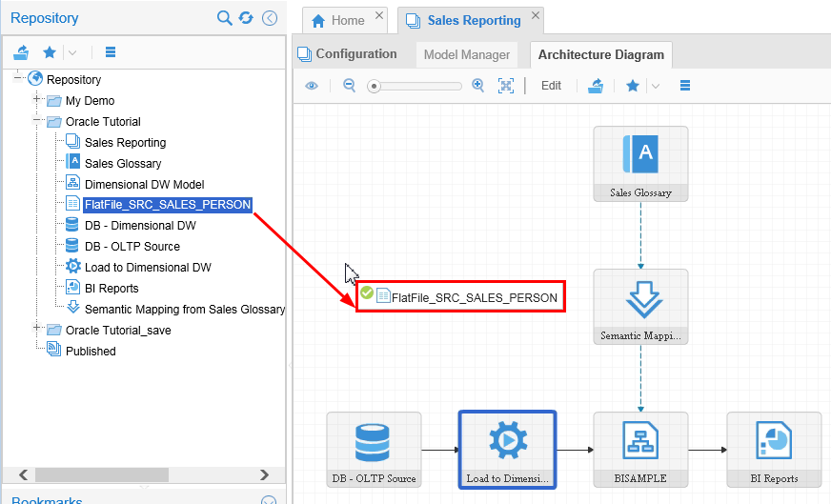Click the Repository tree horizontal scrollbar thumb
Screen dimensions: 831x504
tap(102, 474)
